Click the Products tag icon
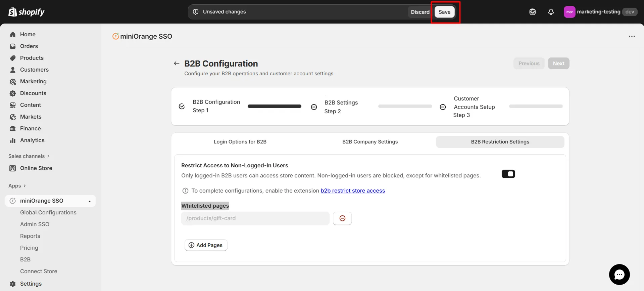 click(13, 58)
